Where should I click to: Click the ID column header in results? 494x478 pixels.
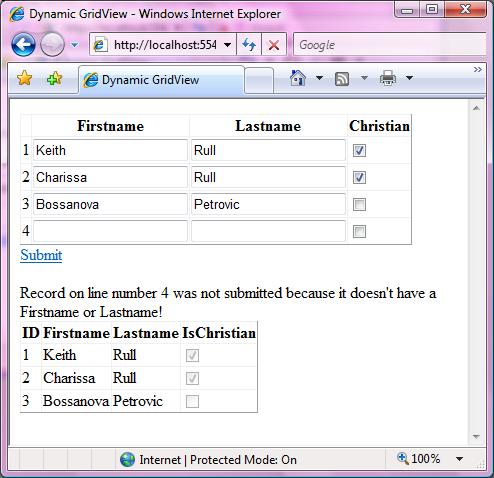pyautogui.click(x=31, y=333)
